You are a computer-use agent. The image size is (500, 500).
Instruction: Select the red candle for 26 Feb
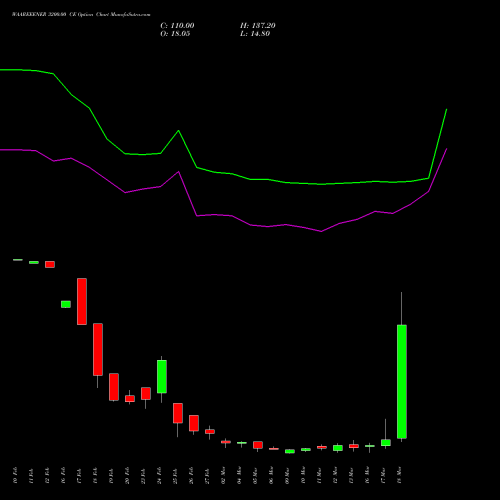click(x=194, y=423)
